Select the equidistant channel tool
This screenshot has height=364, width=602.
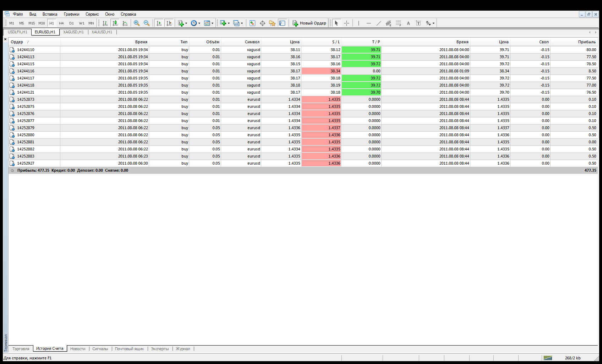click(389, 23)
